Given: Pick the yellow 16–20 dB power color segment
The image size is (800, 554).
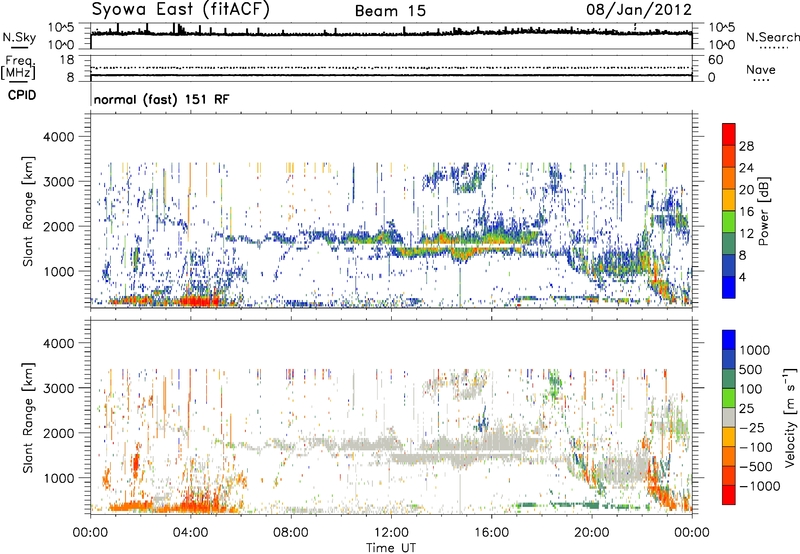Looking at the screenshot, I should click(729, 200).
